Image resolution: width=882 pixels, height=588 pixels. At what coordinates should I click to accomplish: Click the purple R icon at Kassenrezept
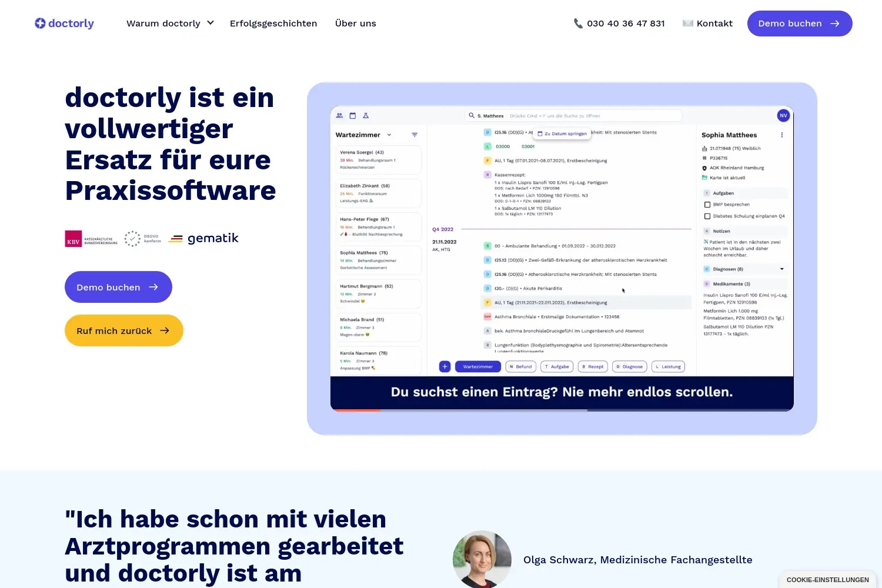[487, 175]
